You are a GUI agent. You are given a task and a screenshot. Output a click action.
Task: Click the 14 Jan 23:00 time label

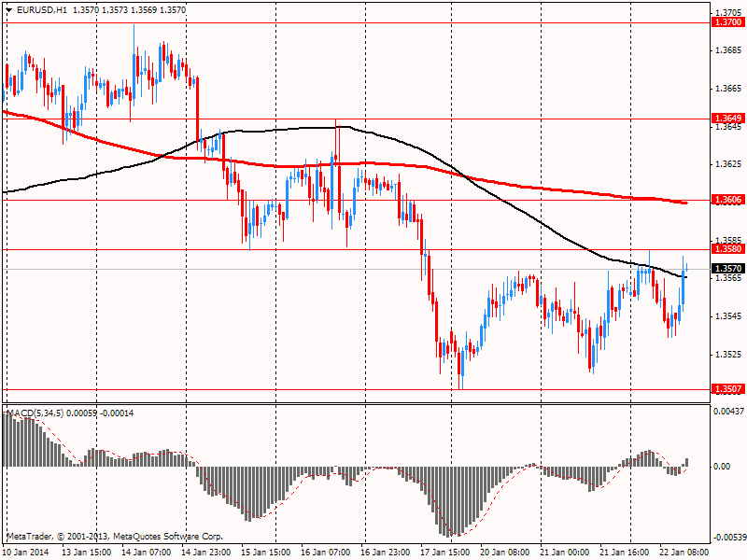(x=205, y=553)
